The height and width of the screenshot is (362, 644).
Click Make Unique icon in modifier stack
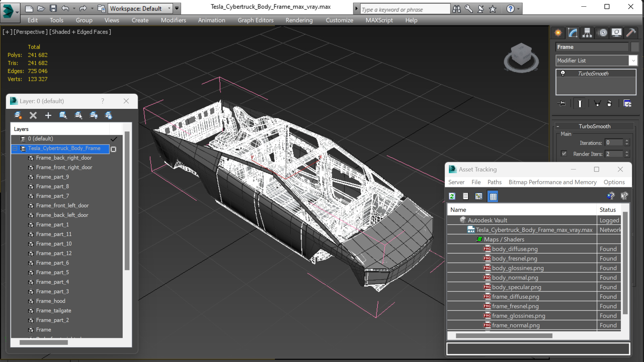click(597, 103)
